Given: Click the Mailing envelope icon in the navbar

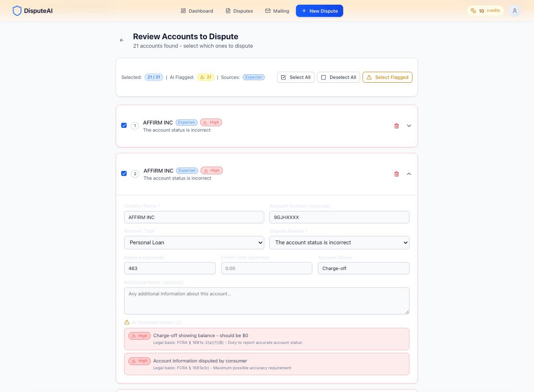Looking at the screenshot, I should 267,11.
